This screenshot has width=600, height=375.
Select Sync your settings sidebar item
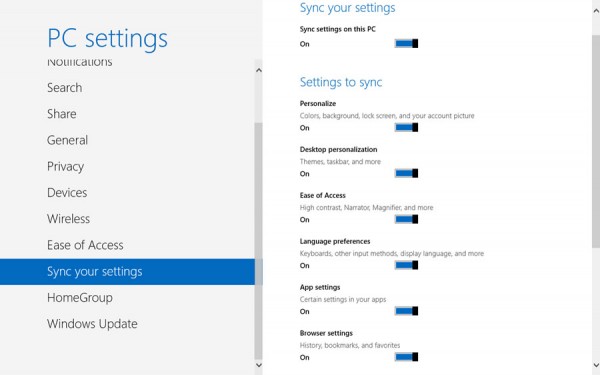click(127, 272)
